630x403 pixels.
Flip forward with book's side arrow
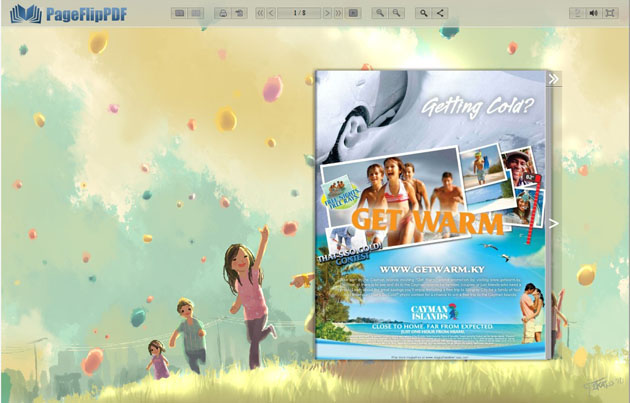click(x=554, y=224)
